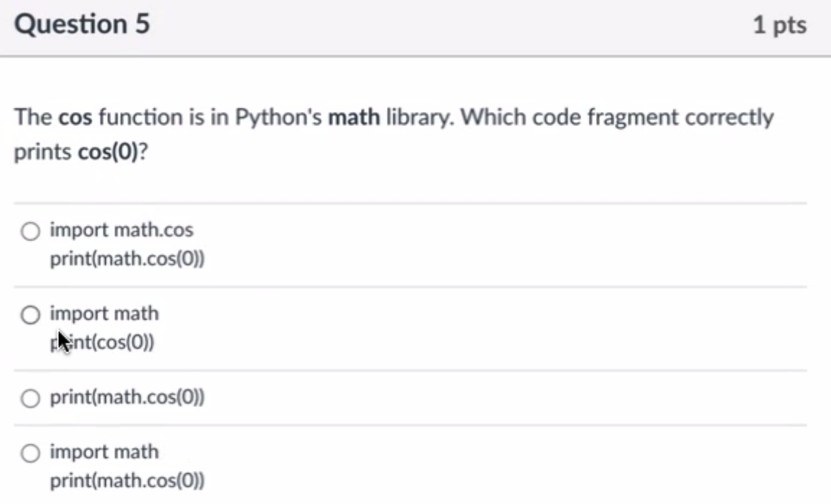
Task: Click the 'import math.cos' answer text
Action: click(x=121, y=230)
